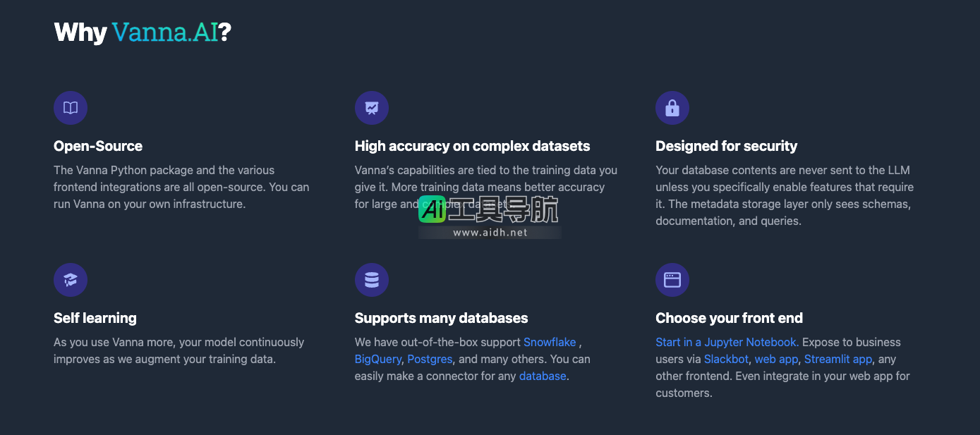980x435 pixels.
Task: Select the 'Supports many databases' heading
Action: tap(441, 318)
